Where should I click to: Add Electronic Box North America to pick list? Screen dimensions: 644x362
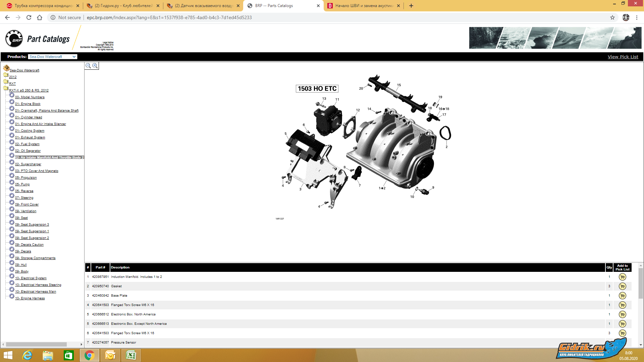point(622,314)
